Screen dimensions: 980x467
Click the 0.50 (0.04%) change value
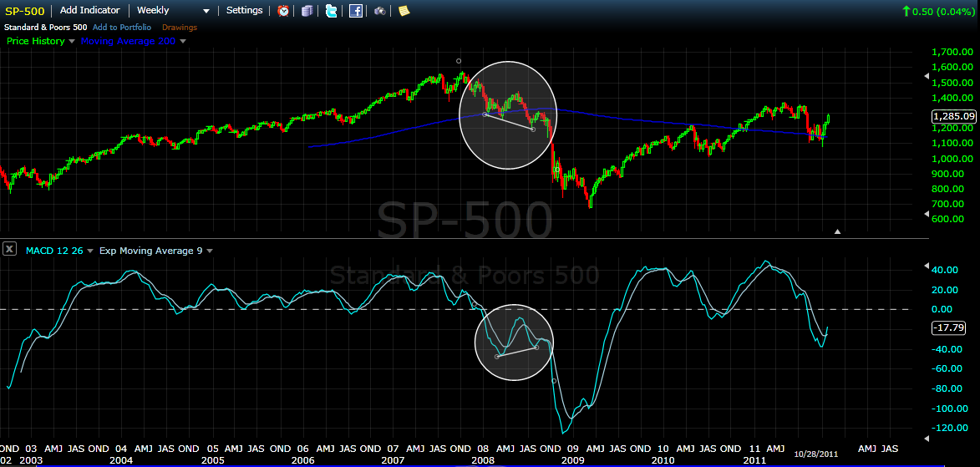click(944, 11)
